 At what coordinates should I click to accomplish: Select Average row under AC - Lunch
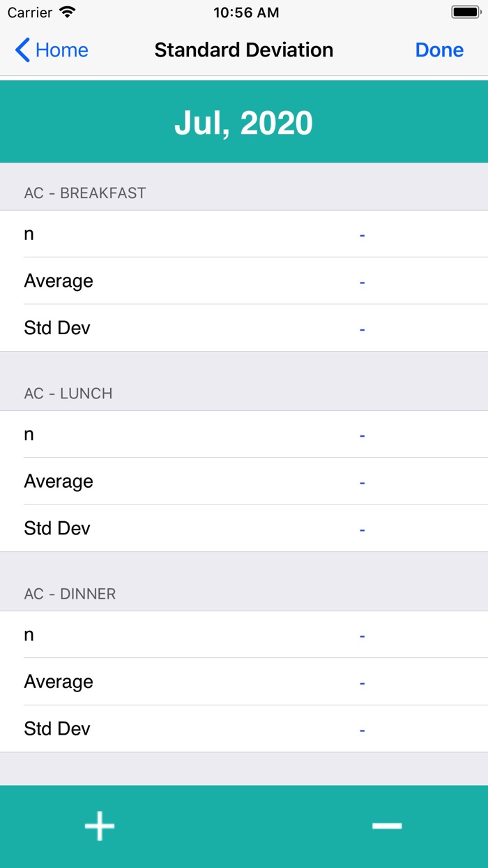(244, 481)
